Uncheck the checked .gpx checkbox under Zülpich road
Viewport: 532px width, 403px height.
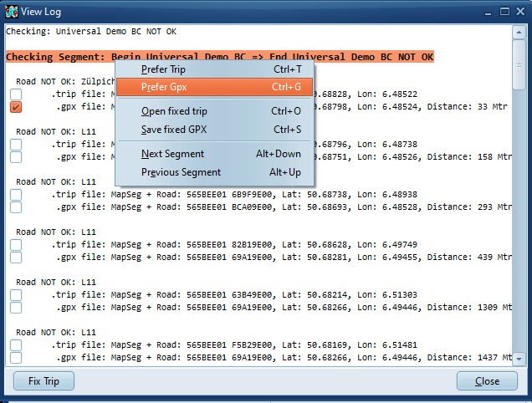pyautogui.click(x=16, y=107)
